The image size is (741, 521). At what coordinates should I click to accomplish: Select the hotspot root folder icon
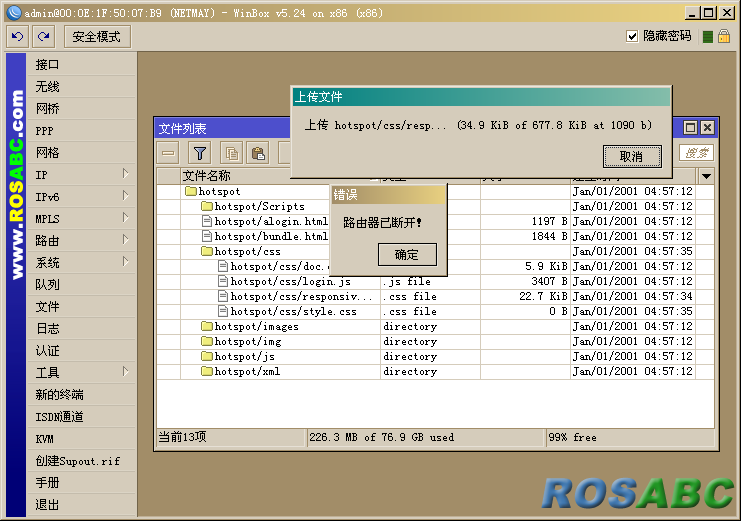[x=191, y=191]
